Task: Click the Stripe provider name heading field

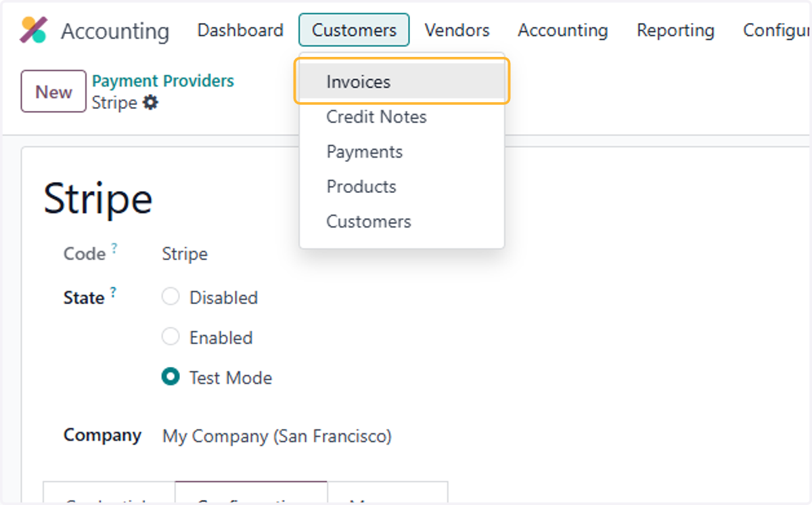Action: coord(98,198)
